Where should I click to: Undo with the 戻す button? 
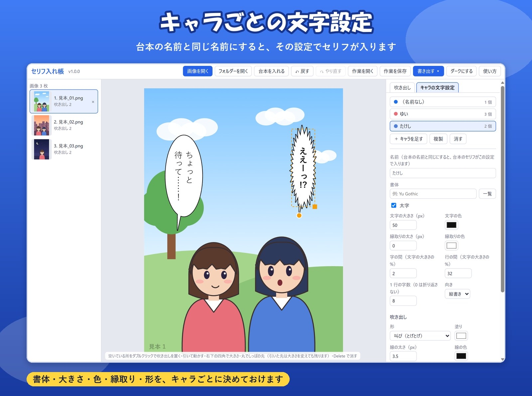302,71
